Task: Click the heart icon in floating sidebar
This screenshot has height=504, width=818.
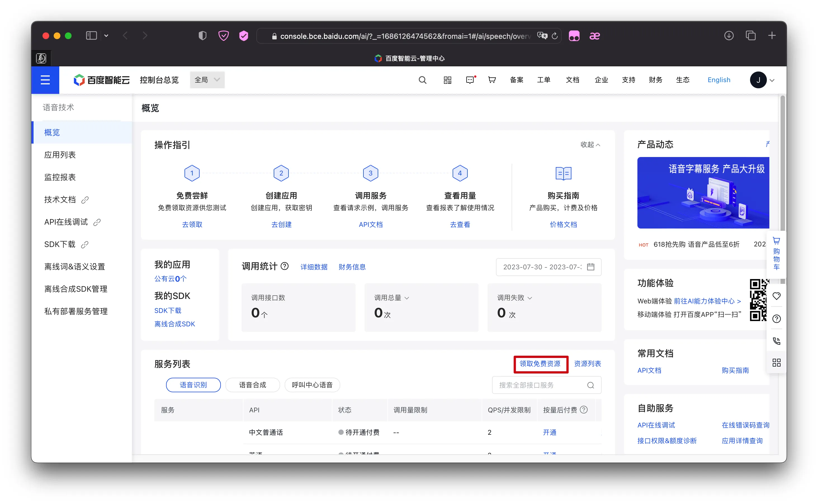Action: (x=776, y=296)
